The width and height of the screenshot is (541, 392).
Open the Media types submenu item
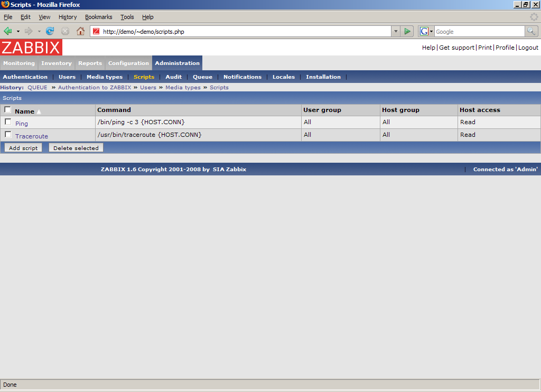[105, 77]
